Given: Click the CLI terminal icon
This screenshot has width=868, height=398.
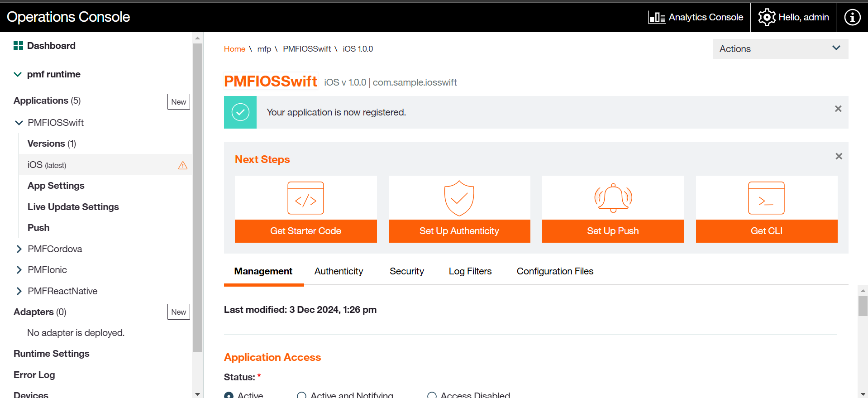Looking at the screenshot, I should (766, 198).
